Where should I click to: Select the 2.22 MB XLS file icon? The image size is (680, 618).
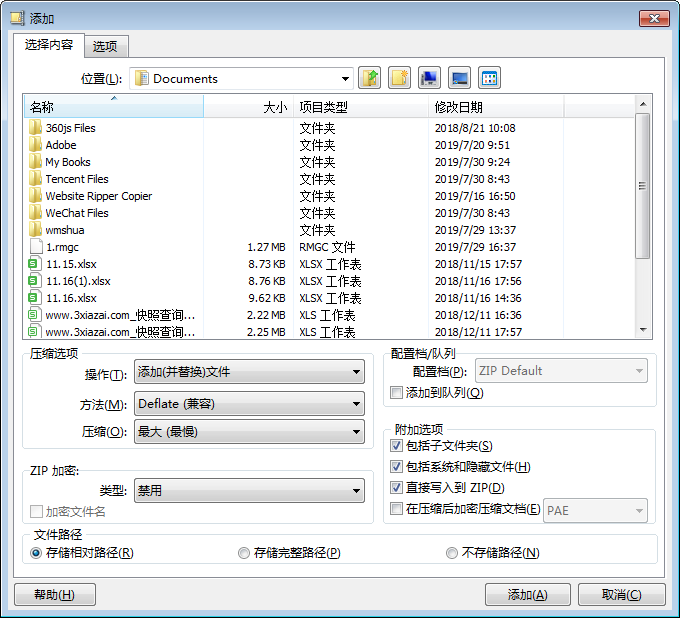35,315
